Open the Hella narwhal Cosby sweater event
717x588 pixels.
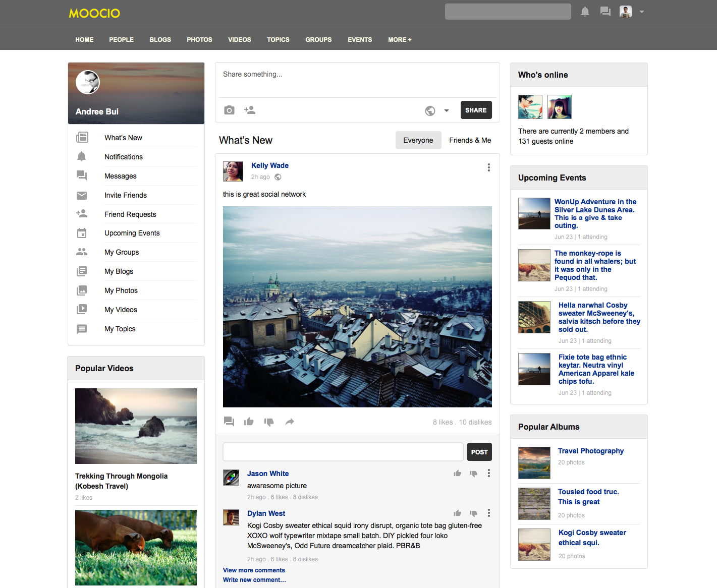(x=599, y=317)
